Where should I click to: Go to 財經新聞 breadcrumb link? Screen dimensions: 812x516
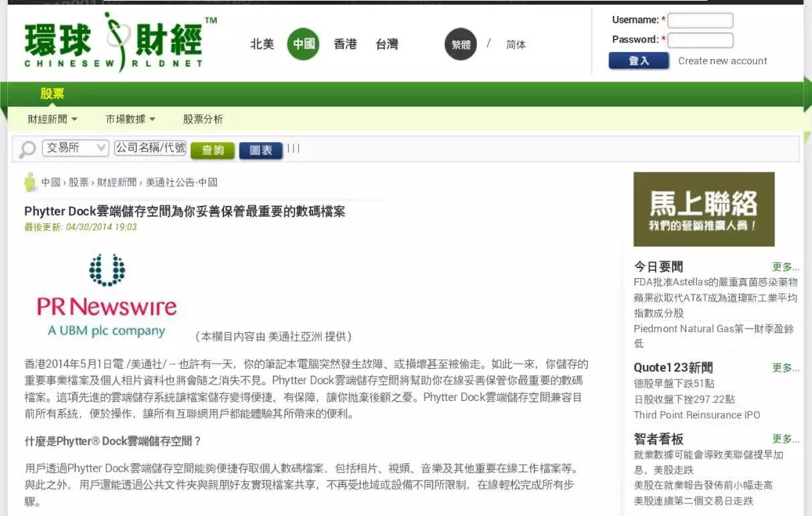coord(117,182)
